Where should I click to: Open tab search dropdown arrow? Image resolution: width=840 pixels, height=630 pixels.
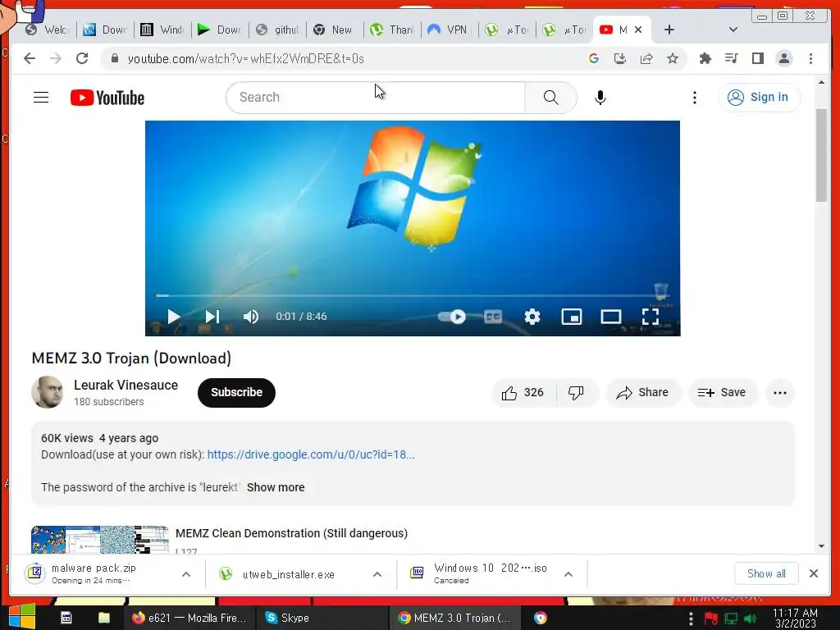733,30
